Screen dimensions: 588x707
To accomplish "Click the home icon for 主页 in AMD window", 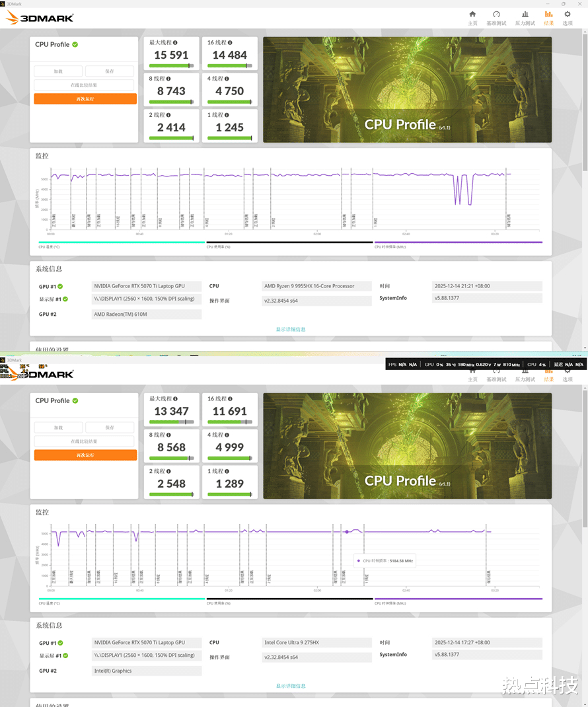I will (x=472, y=14).
